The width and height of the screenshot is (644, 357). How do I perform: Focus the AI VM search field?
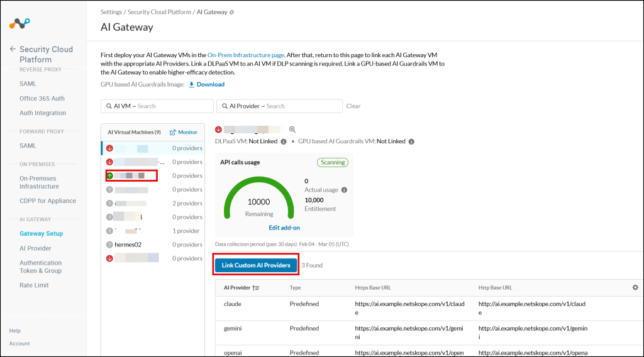[x=157, y=106]
